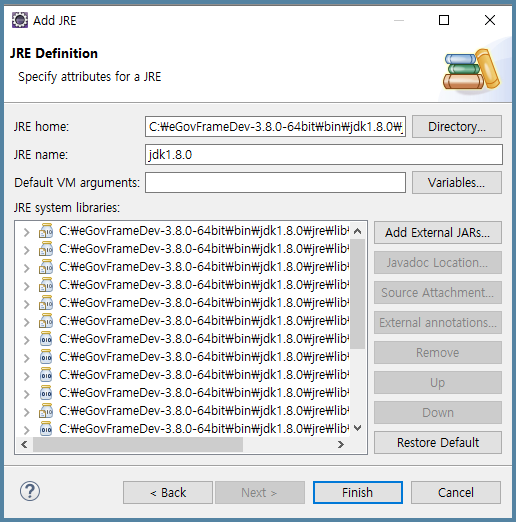Screen dimensions: 516x522
Task: Click the Variables button
Action: pyautogui.click(x=457, y=183)
